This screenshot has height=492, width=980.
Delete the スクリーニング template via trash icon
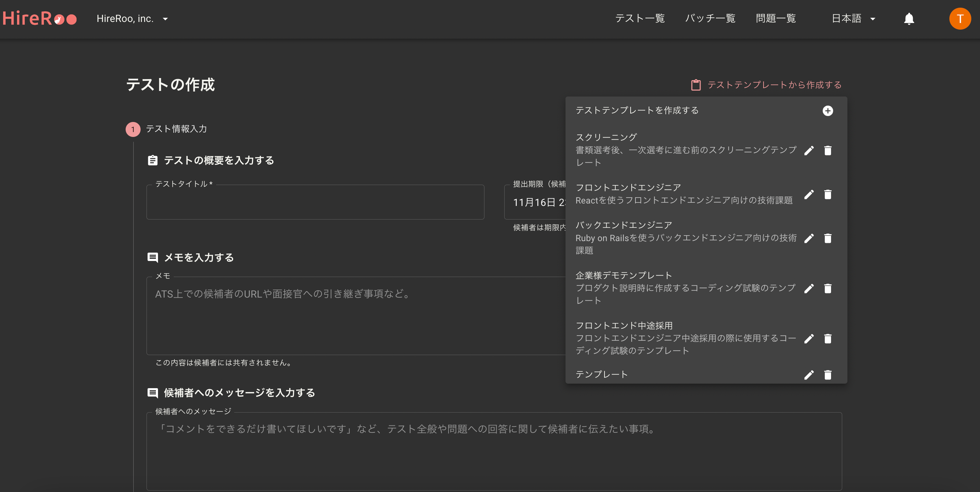[828, 151]
